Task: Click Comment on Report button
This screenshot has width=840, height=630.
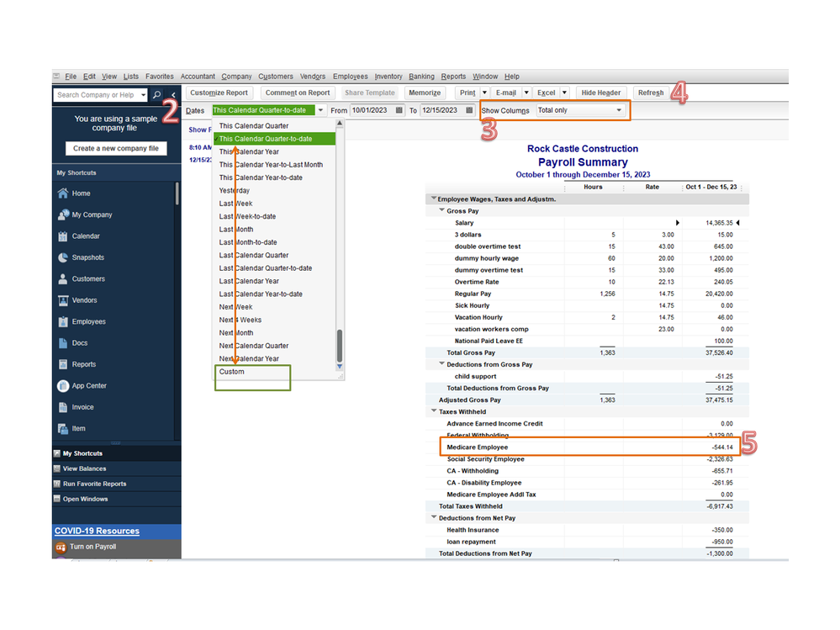Action: (x=298, y=93)
